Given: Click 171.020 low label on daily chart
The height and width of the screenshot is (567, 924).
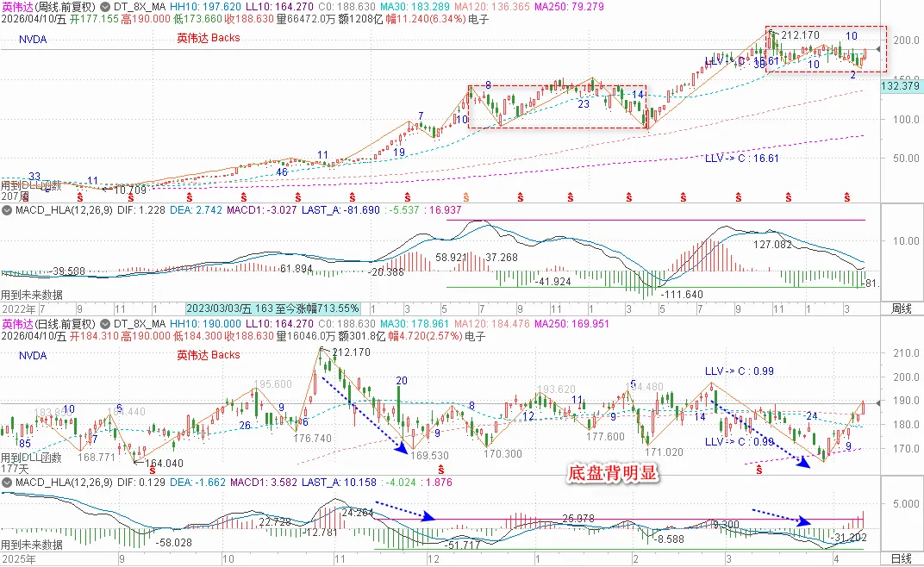Looking at the screenshot, I should [x=664, y=452].
